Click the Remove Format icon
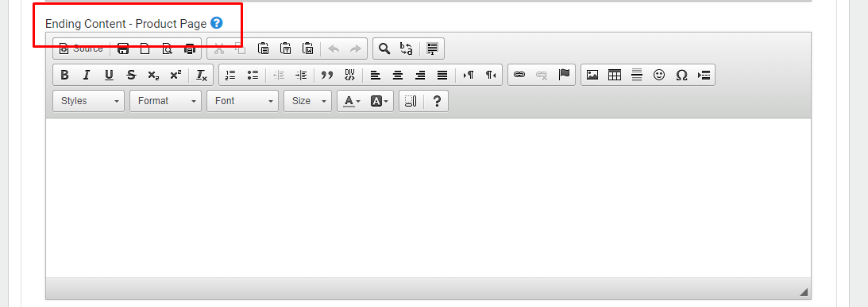868x307 pixels. 202,75
